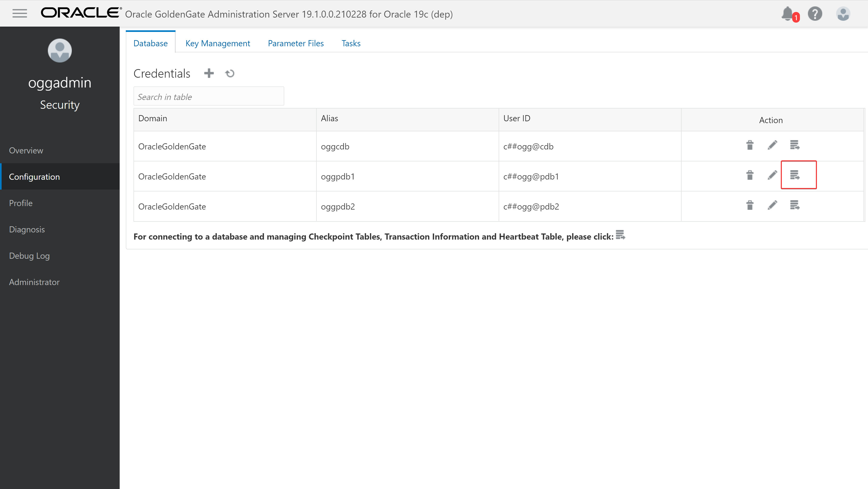Connect to database using oggcdb alias
The image size is (868, 489).
[x=795, y=145]
